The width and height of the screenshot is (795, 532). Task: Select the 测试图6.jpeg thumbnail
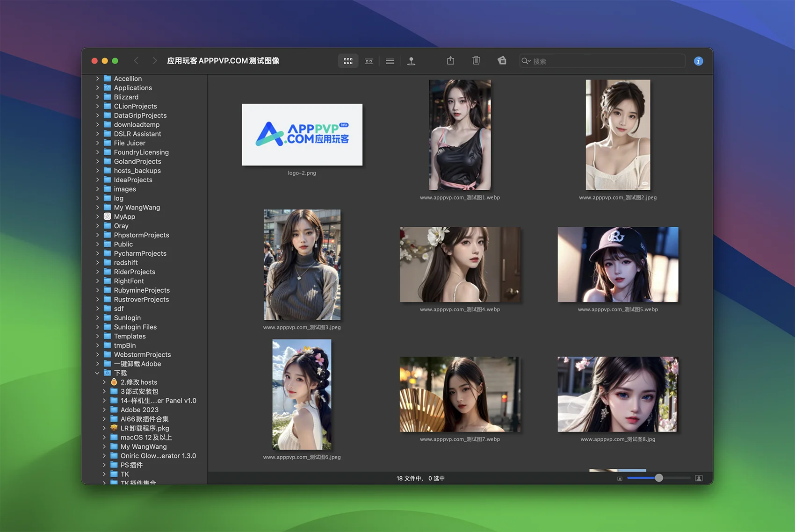[302, 395]
